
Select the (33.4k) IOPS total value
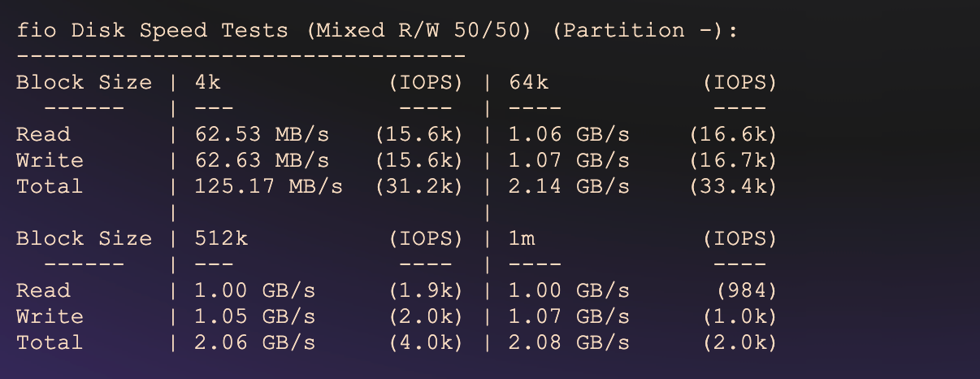733,186
